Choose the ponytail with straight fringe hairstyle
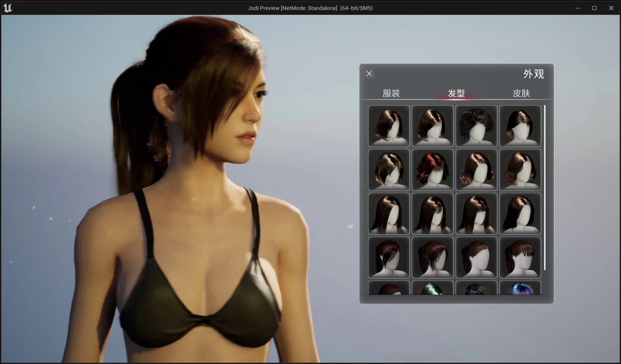This screenshot has height=364, width=621. click(x=520, y=257)
